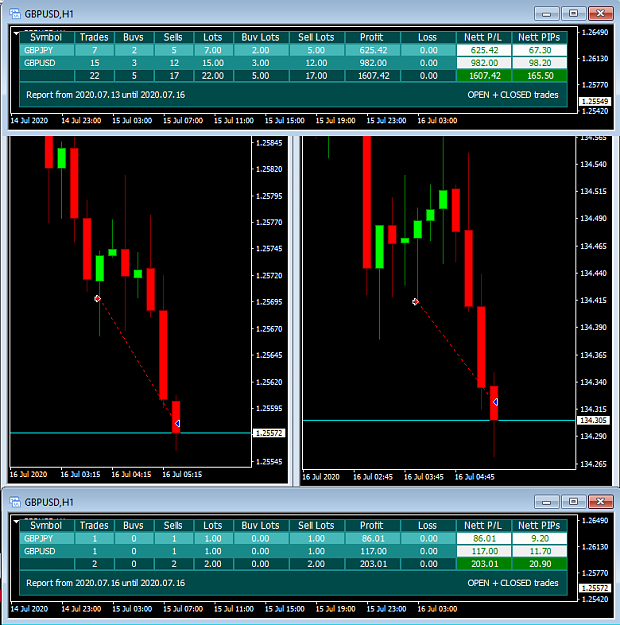This screenshot has width=620, height=625.
Task: Click the GBPJPY symbol cell with 7 trades
Action: [47, 50]
